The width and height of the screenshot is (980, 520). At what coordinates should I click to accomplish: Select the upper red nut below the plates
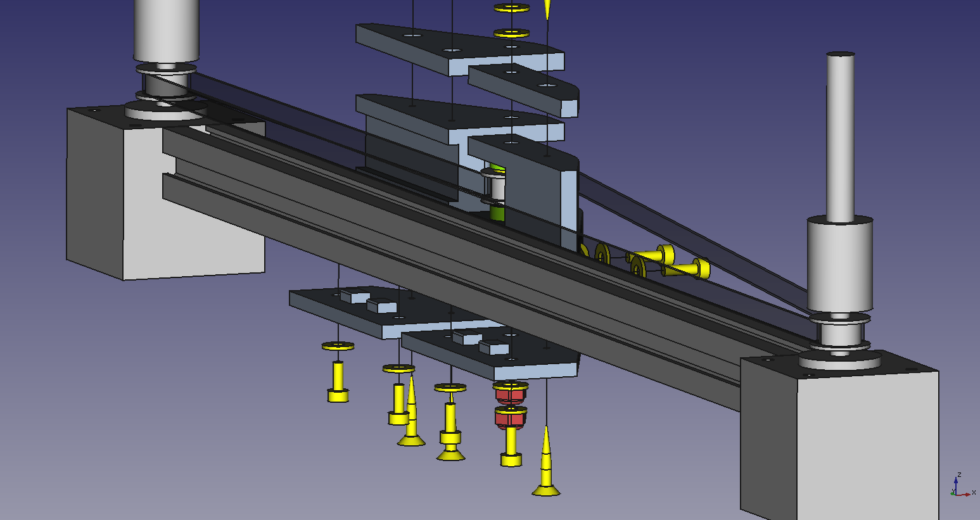click(510, 395)
